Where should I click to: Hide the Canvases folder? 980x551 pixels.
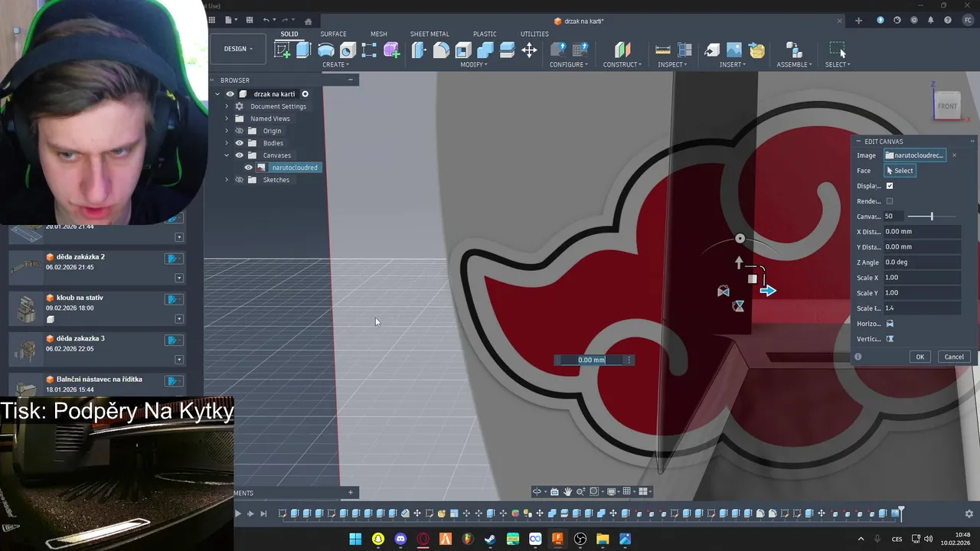click(239, 155)
